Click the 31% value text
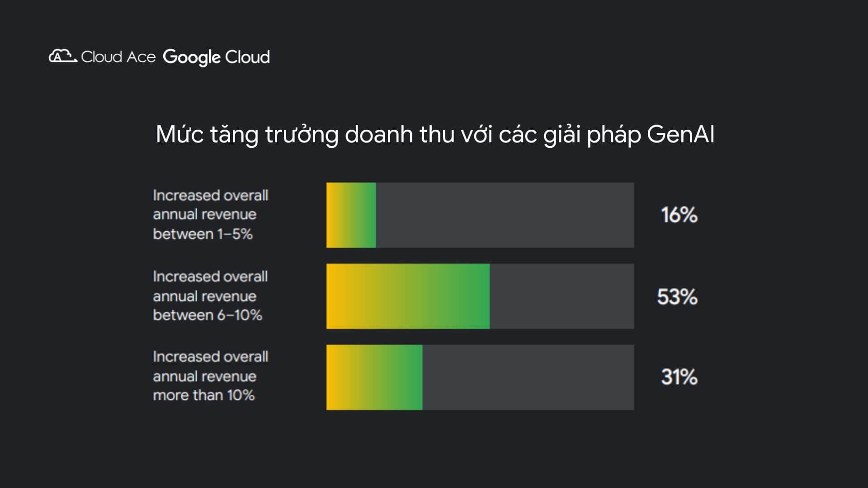868x488 pixels. click(679, 377)
